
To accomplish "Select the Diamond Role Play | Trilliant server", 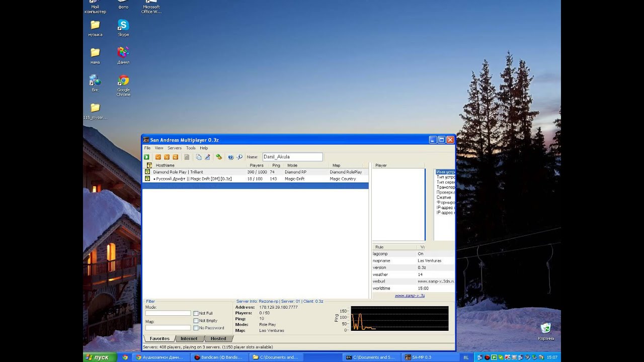I will (256, 172).
